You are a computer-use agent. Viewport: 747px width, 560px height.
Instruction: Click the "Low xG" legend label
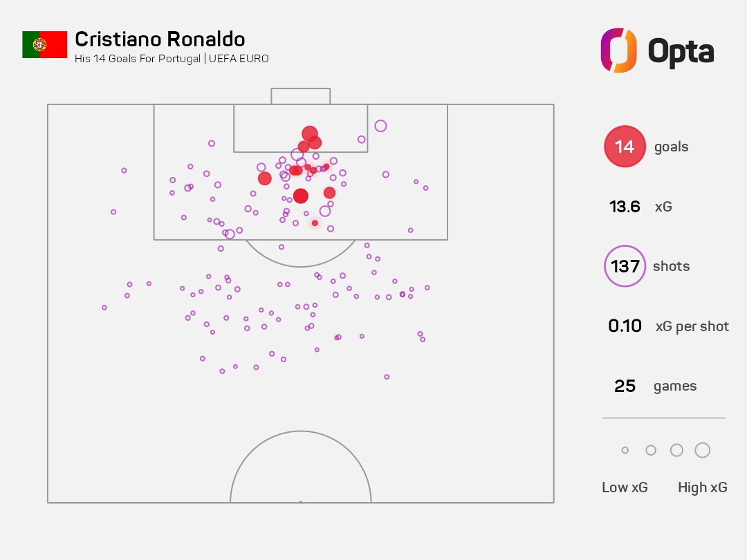625,487
